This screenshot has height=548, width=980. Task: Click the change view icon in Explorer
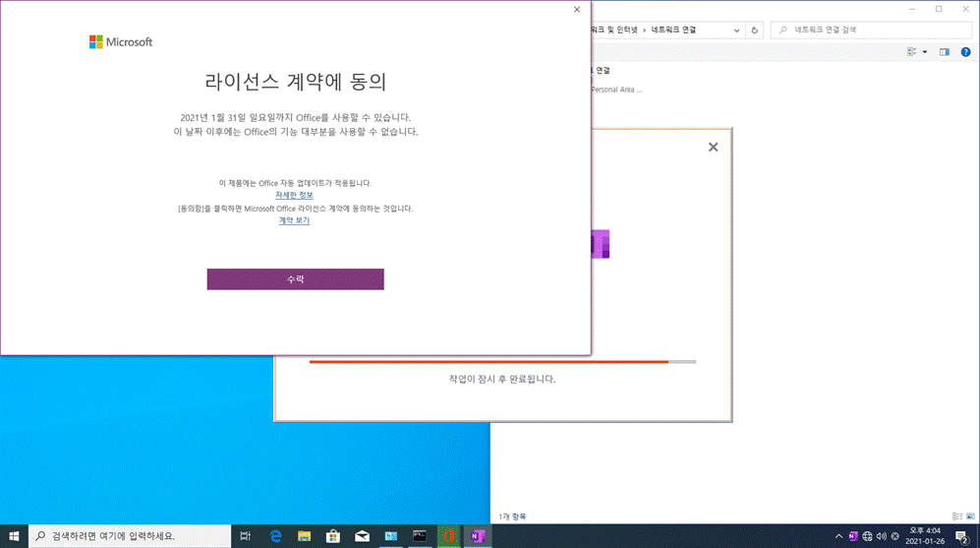[x=912, y=52]
